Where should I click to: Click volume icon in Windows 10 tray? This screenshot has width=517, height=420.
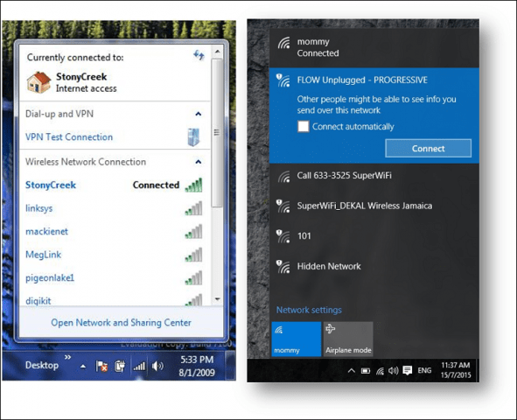(x=393, y=371)
